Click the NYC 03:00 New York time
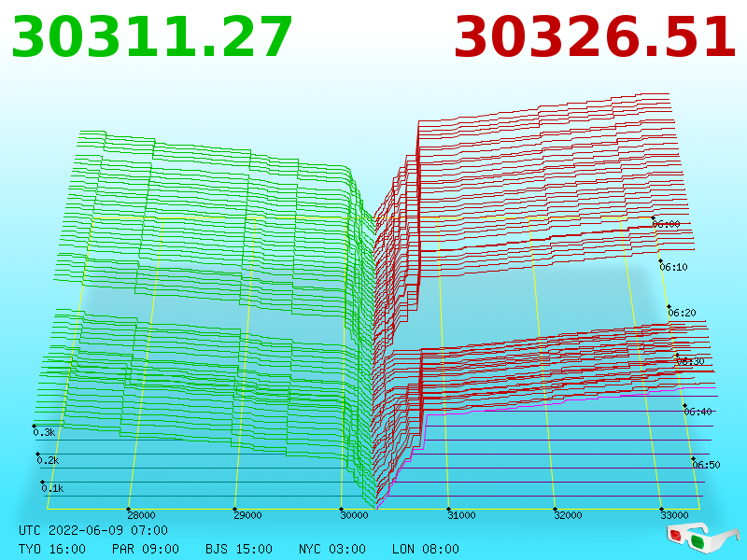The width and height of the screenshot is (747, 560). [x=332, y=549]
